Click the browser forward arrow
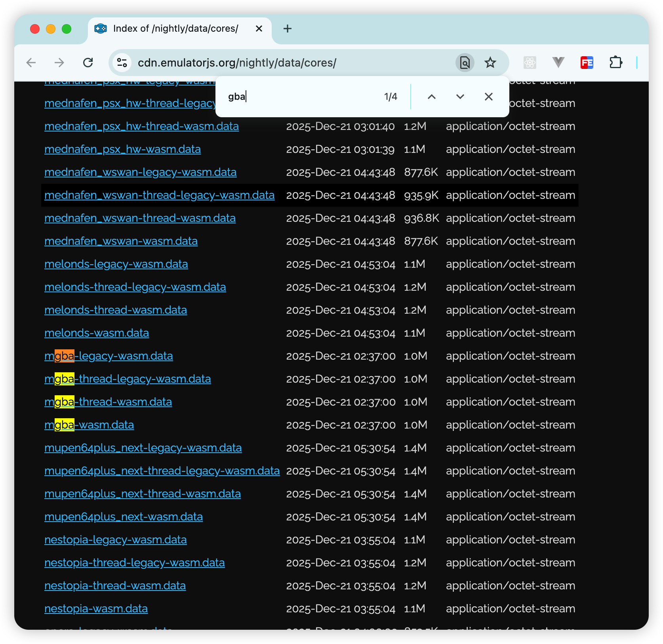Screen dimensions: 663x644 [x=59, y=63]
